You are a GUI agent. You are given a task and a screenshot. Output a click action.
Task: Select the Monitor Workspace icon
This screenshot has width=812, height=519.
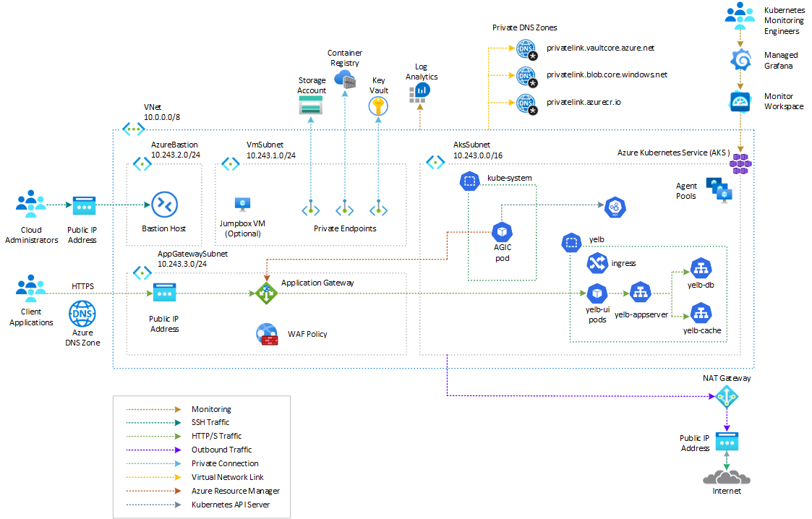point(740,102)
